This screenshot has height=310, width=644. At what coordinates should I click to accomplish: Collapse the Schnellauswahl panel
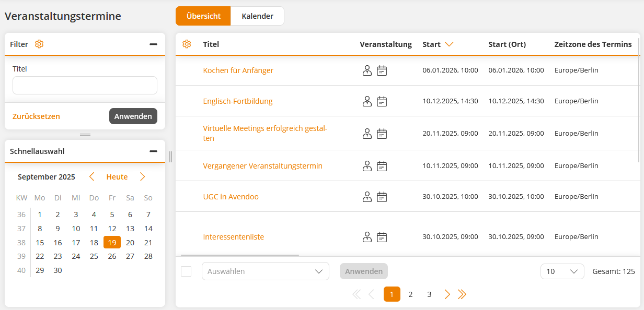click(153, 151)
